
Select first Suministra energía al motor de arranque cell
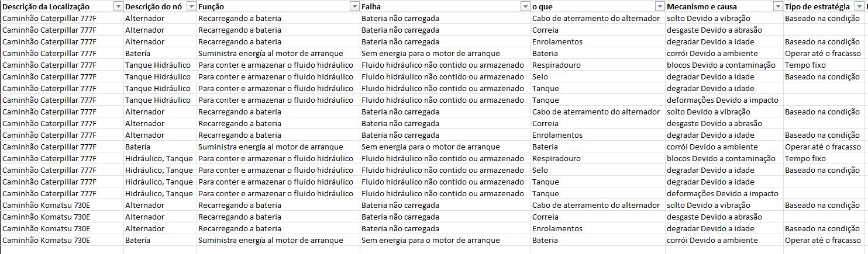278,53
